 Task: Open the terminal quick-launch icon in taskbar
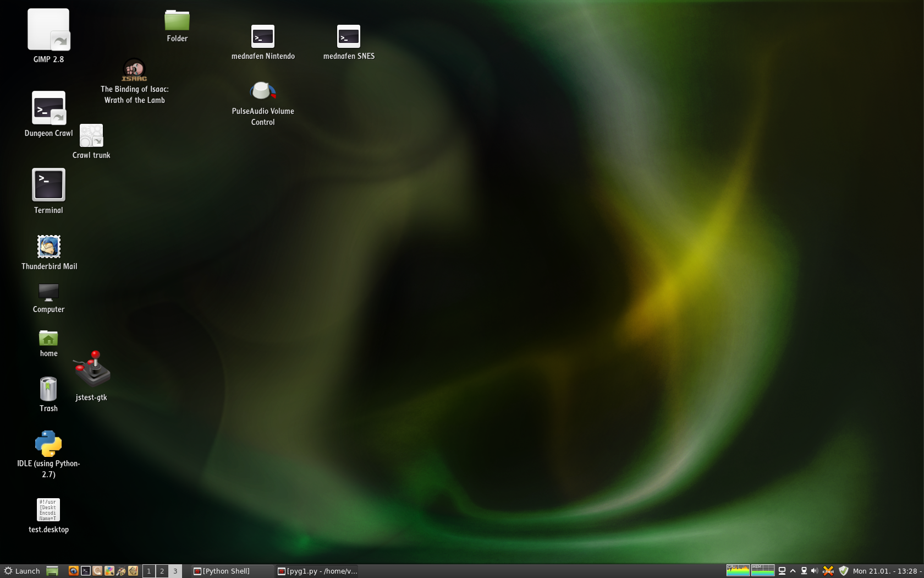85,571
